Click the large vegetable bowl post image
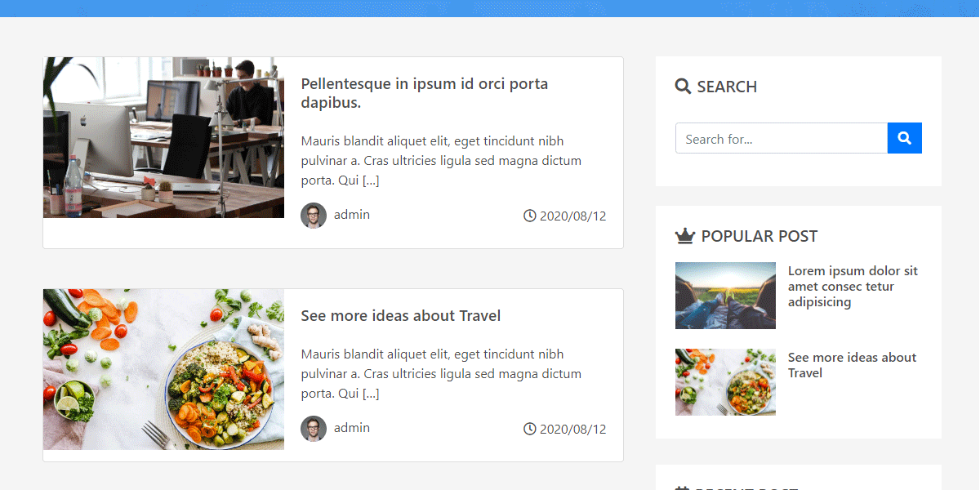980x490 pixels. (x=163, y=368)
